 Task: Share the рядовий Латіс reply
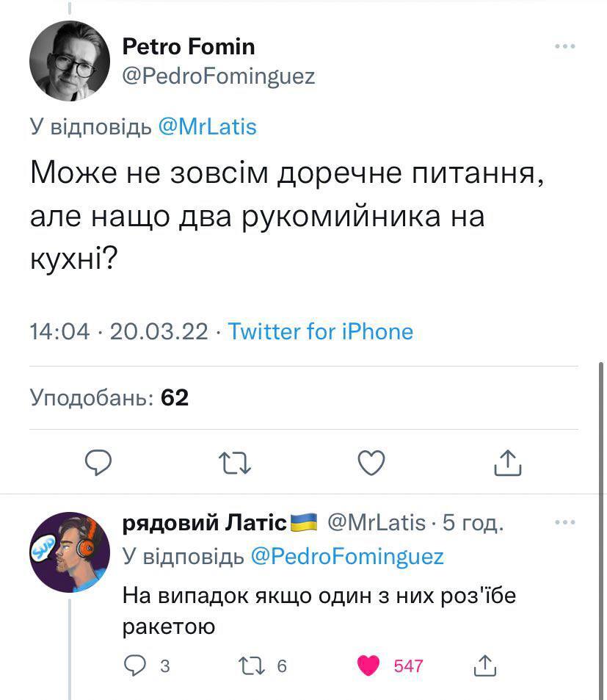pyautogui.click(x=484, y=665)
